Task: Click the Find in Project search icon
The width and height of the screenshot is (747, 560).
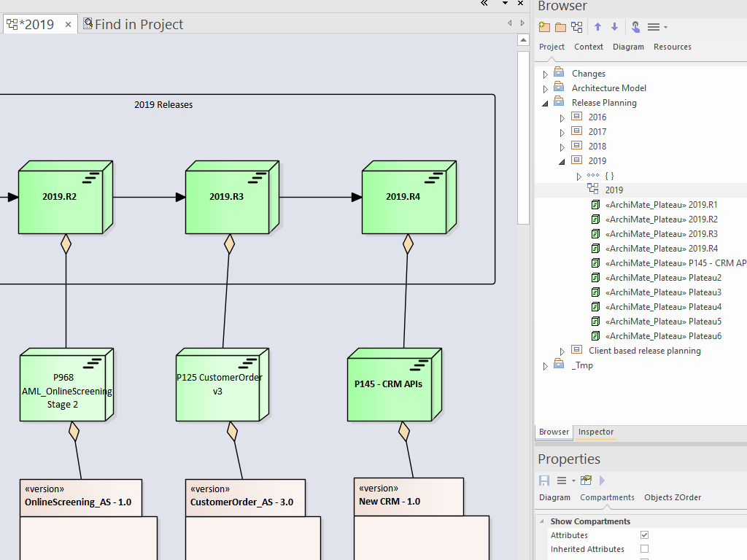Action: (x=88, y=23)
